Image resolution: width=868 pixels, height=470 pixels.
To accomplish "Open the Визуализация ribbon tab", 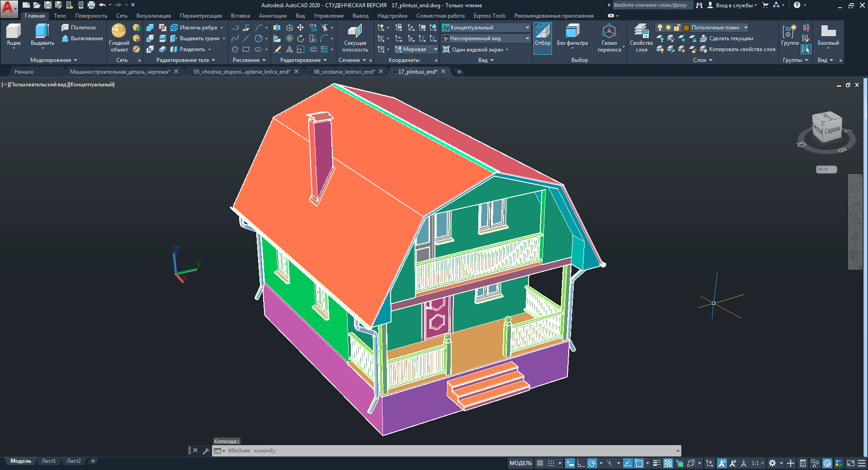I will tap(153, 16).
